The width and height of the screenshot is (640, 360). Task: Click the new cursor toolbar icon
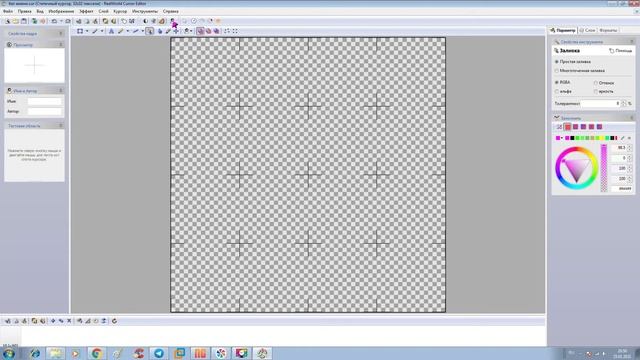click(8, 21)
